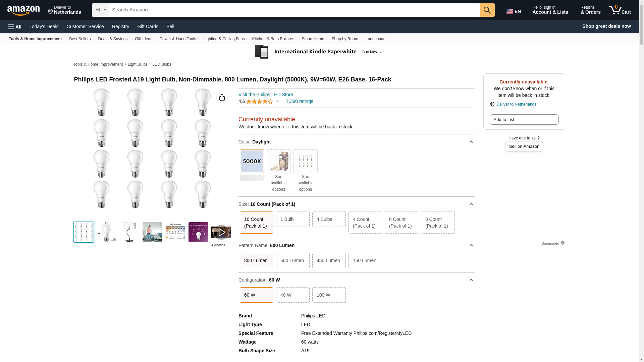Click the Add to List button
The width and height of the screenshot is (644, 362).
[524, 120]
